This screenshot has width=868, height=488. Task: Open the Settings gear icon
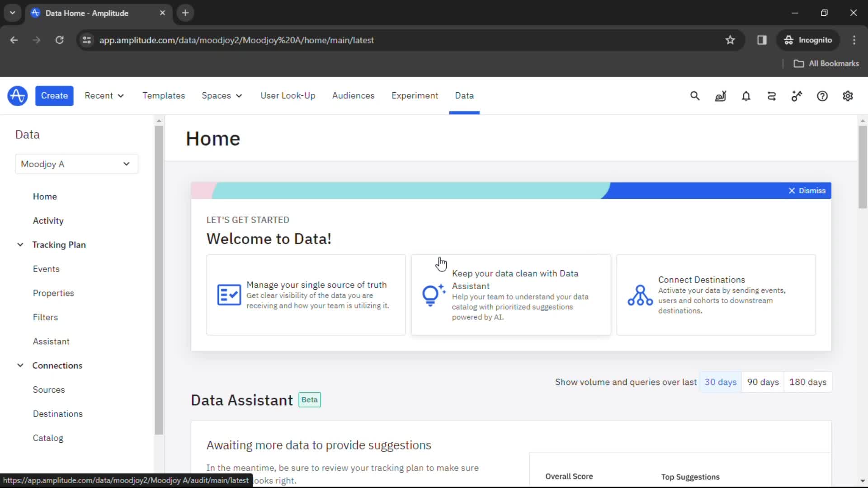pyautogui.click(x=848, y=96)
